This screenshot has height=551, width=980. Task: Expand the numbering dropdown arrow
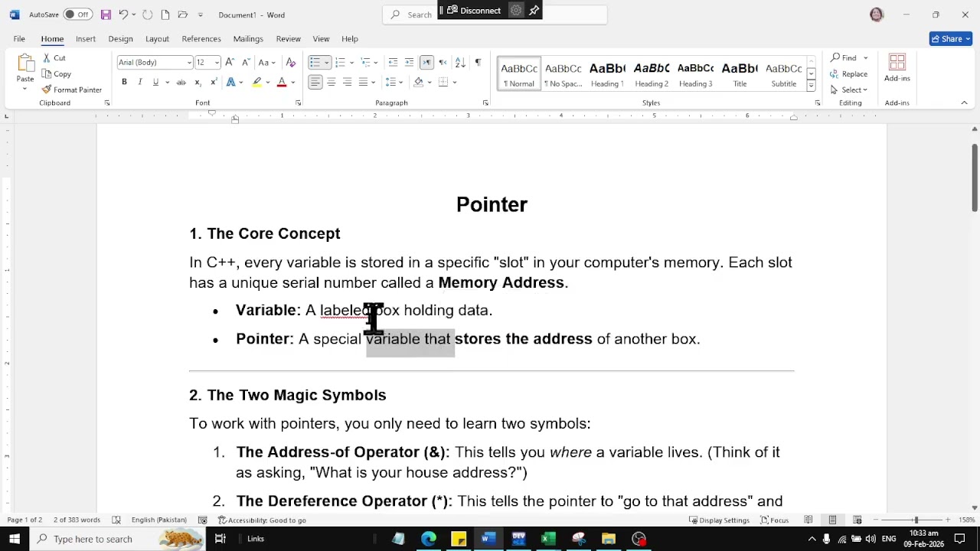(351, 62)
